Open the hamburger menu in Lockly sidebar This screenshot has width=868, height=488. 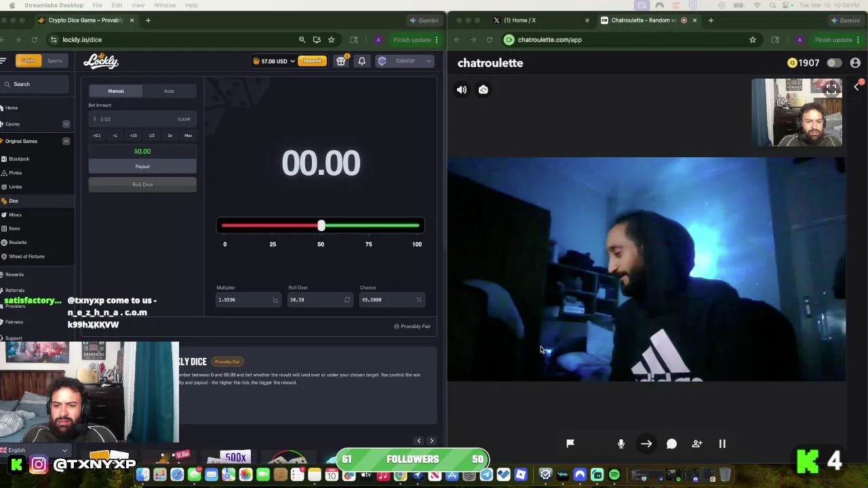(3, 61)
